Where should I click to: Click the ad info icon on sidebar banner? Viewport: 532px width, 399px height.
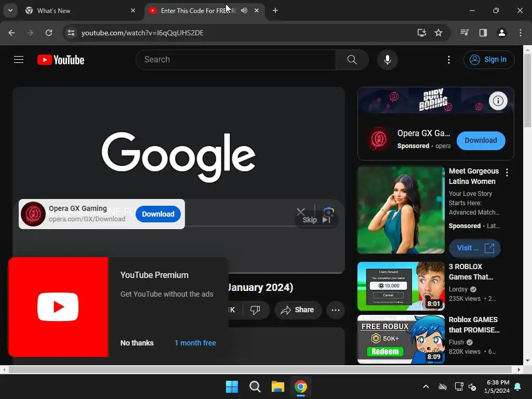[x=498, y=101]
